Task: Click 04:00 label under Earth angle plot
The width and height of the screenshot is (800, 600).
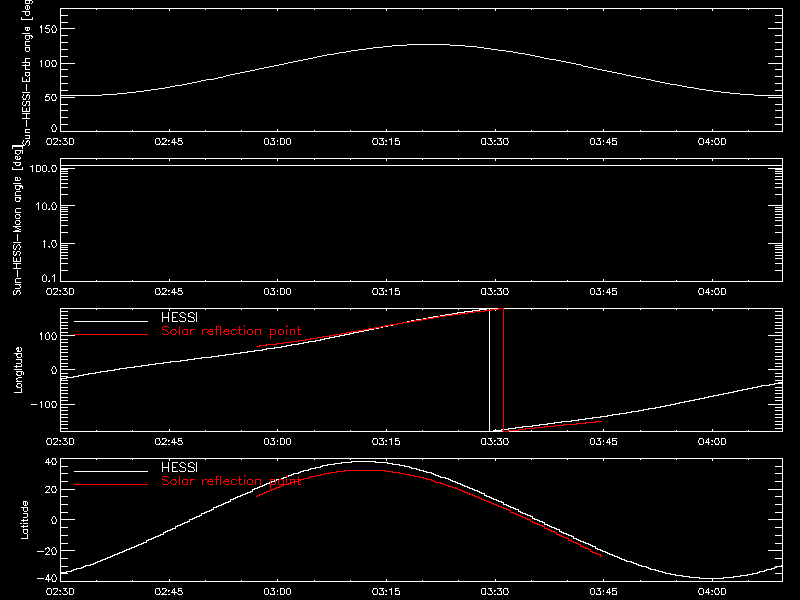Action: tap(712, 141)
